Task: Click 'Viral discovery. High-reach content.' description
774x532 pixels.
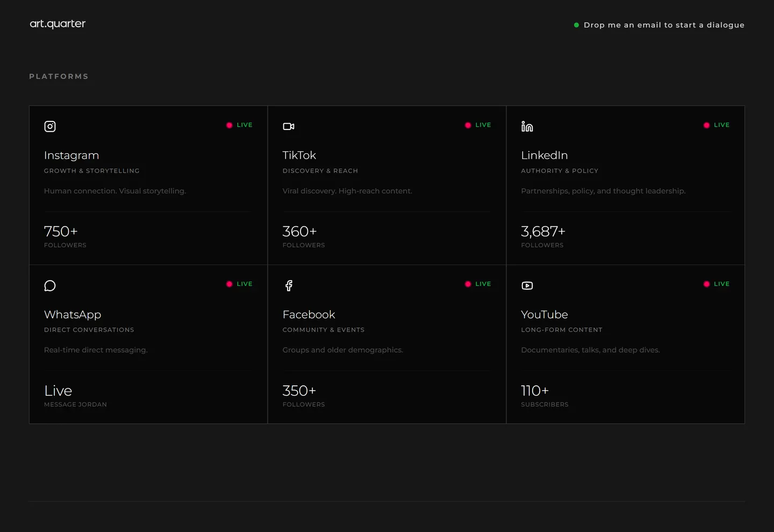Action: pyautogui.click(x=348, y=191)
